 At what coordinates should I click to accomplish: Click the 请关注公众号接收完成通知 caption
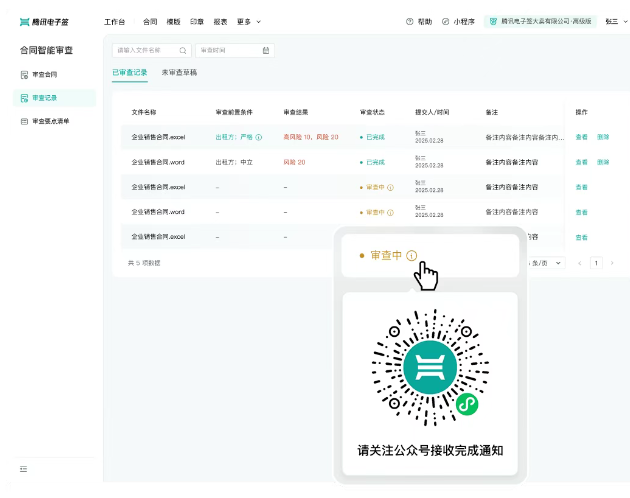[430, 451]
